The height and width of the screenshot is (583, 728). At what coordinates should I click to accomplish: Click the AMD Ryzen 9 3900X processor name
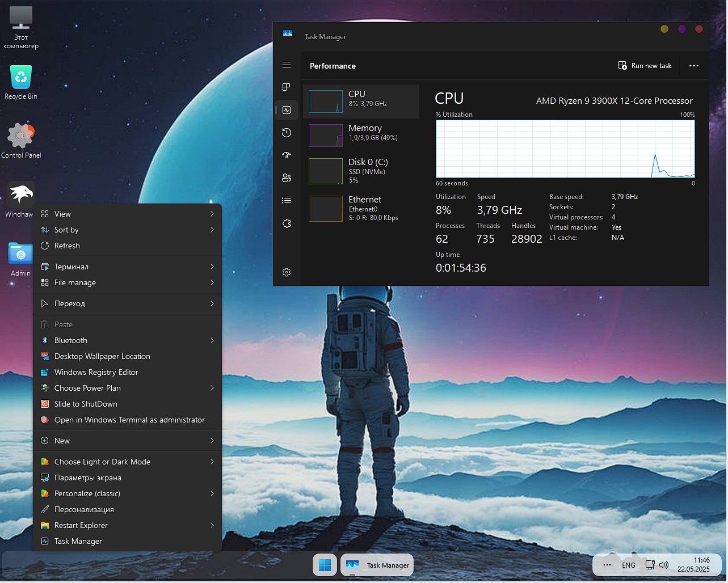click(x=615, y=101)
